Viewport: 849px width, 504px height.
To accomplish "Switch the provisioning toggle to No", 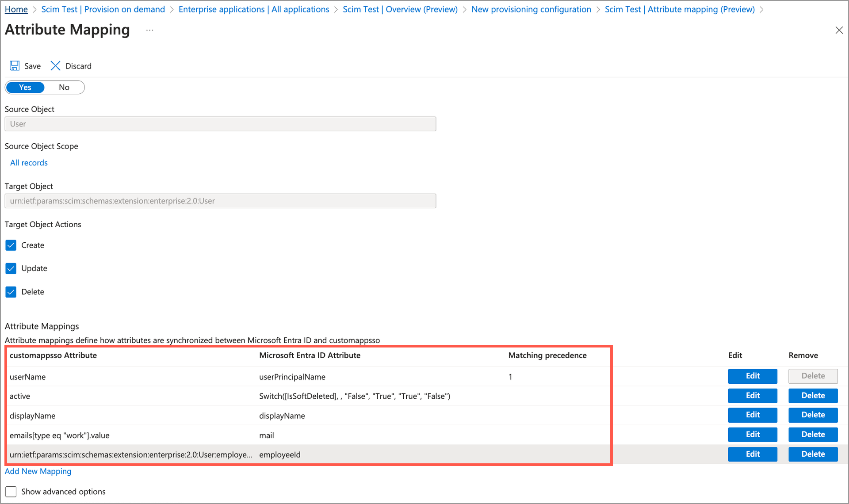I will pyautogui.click(x=64, y=87).
